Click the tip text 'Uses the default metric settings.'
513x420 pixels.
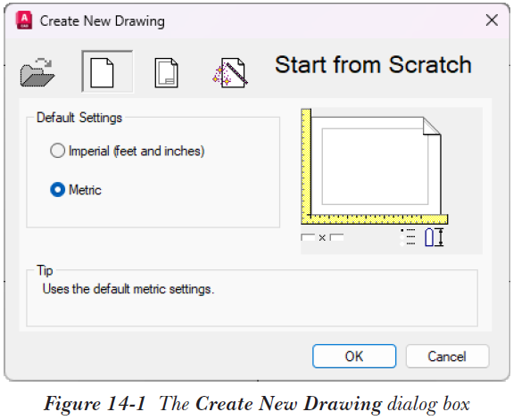pos(128,289)
